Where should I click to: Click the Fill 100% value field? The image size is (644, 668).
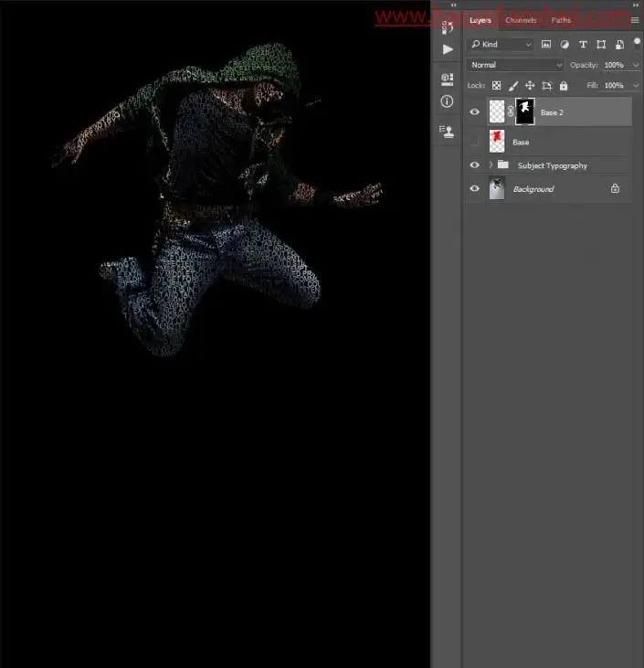[614, 86]
